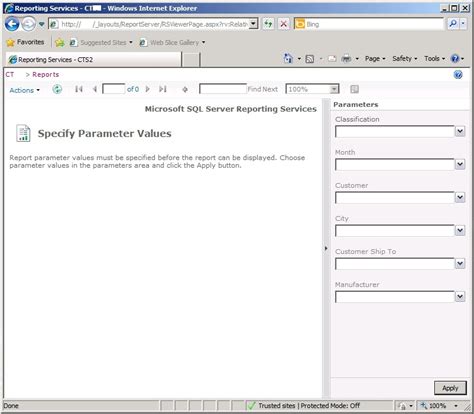Click the RSS feeds icon
474x414 pixels.
[310, 59]
